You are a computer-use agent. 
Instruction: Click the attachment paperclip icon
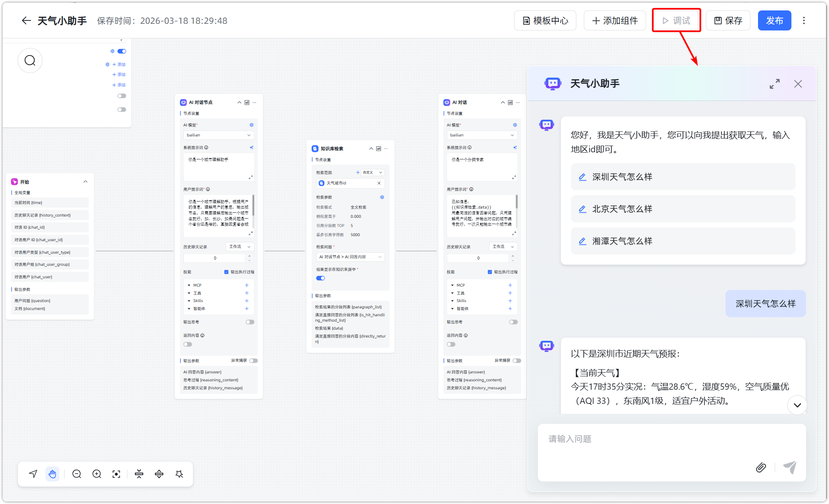[761, 467]
